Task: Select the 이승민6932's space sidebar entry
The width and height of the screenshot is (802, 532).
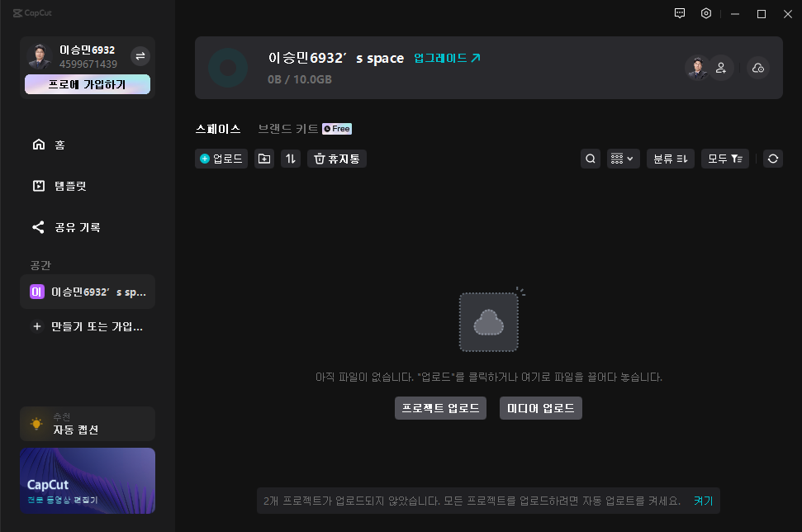Action: [x=88, y=292]
